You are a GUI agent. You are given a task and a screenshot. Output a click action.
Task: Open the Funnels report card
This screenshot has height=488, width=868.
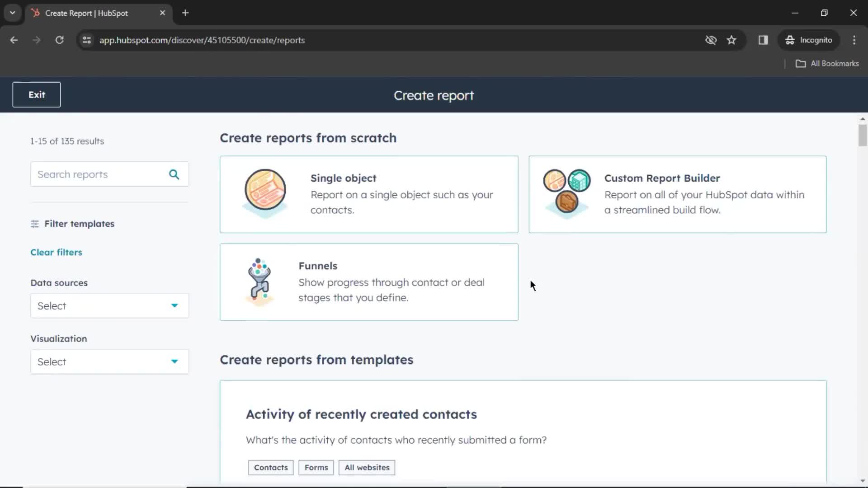tap(369, 282)
